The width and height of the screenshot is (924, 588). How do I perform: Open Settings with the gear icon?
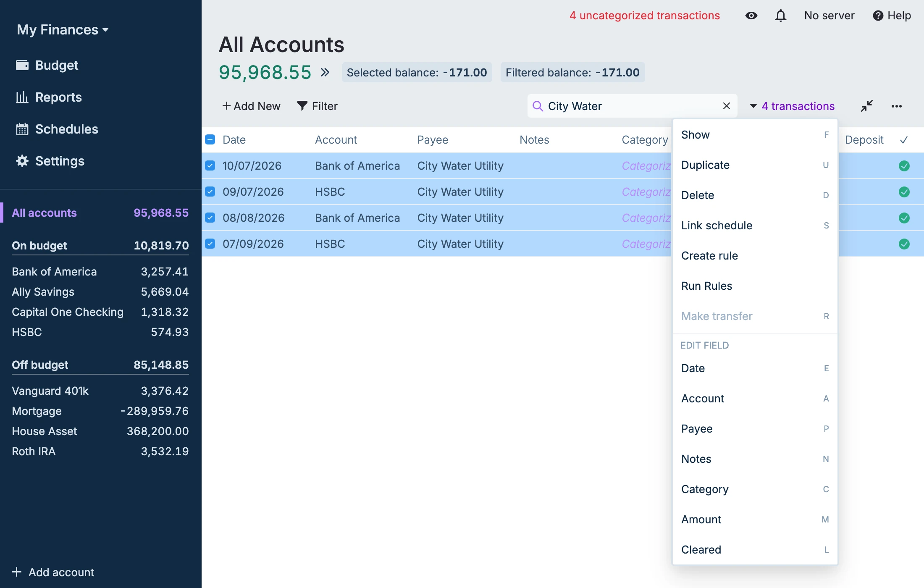(x=50, y=161)
